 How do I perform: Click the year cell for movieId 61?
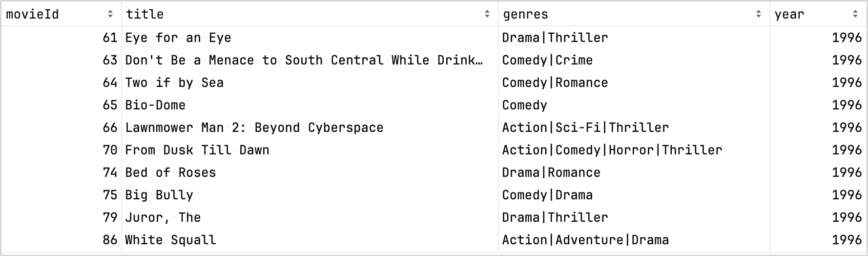click(847, 38)
